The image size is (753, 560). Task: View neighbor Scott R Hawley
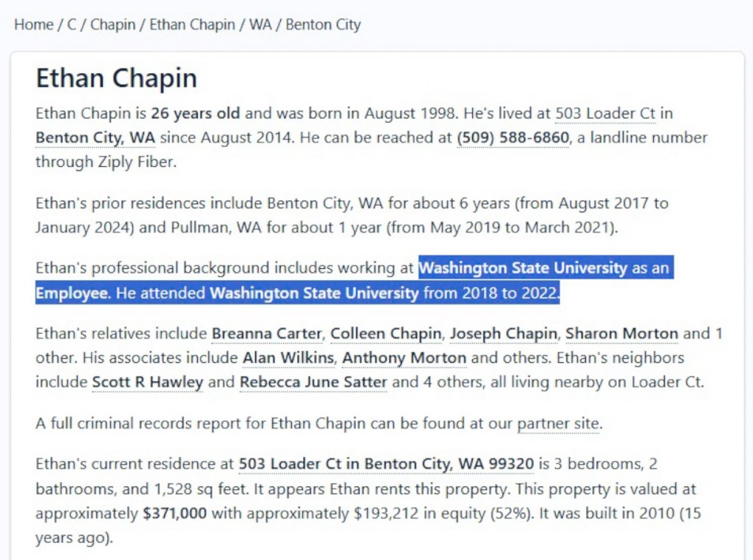pos(147,382)
